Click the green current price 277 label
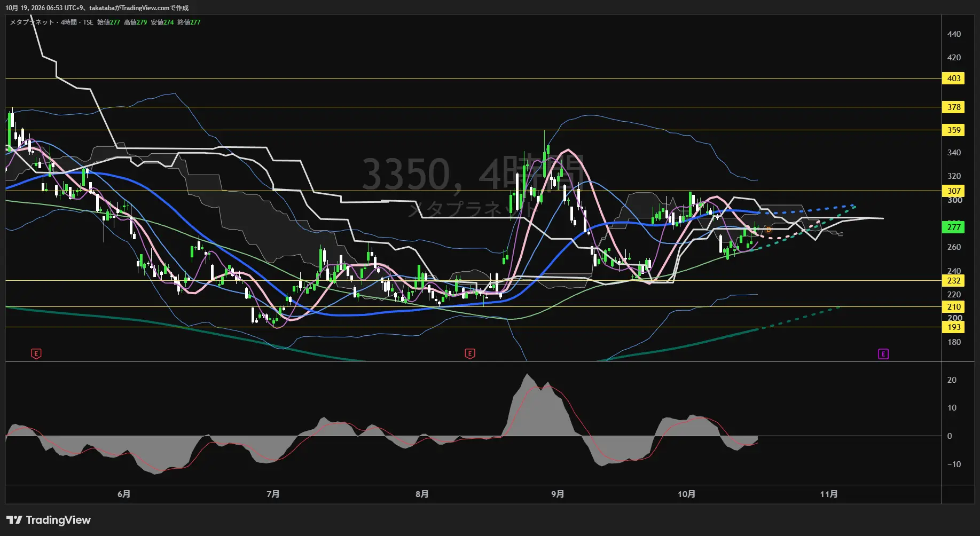This screenshot has width=980, height=536. [x=954, y=227]
